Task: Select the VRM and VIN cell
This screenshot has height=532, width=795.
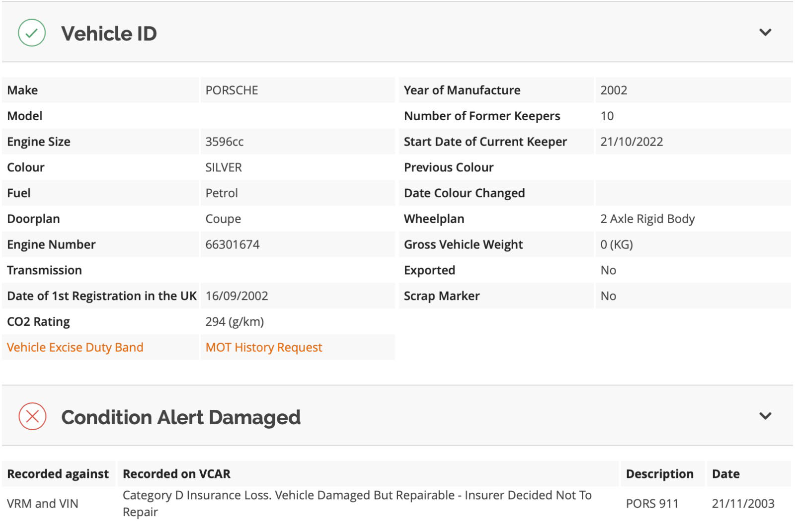Action: coord(43,504)
